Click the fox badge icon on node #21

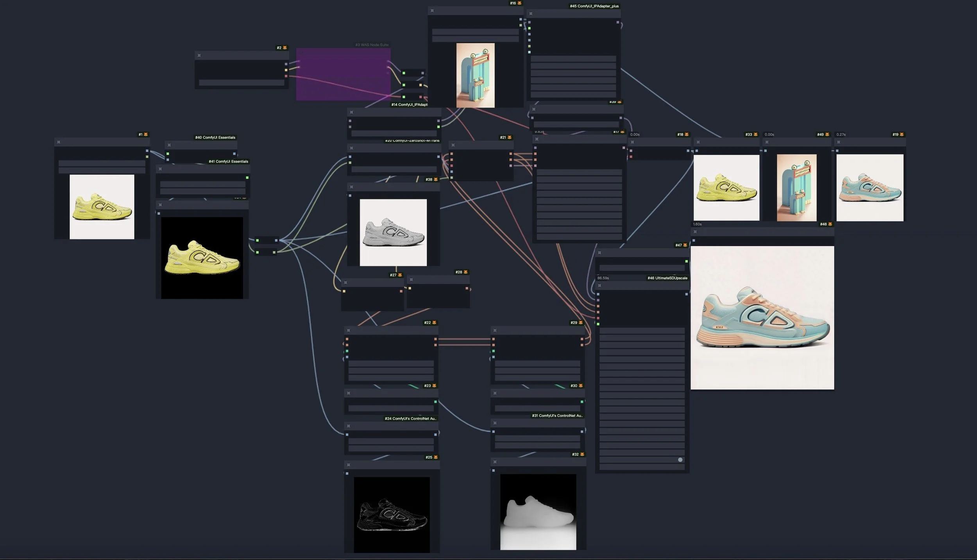(509, 138)
